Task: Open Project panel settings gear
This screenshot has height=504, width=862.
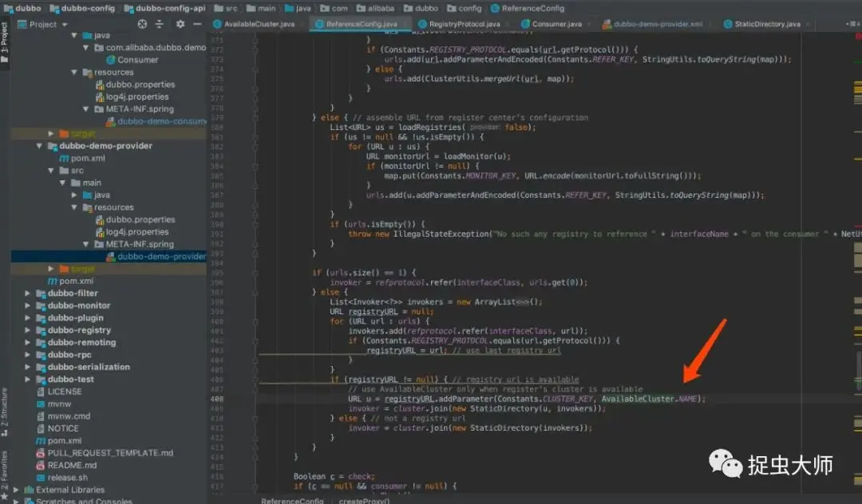Action: pos(180,24)
